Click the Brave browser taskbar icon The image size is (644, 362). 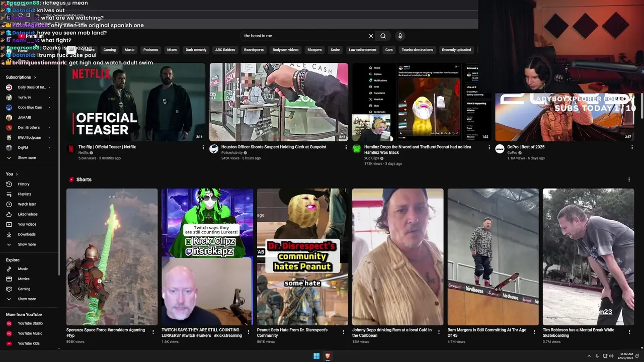click(328, 356)
